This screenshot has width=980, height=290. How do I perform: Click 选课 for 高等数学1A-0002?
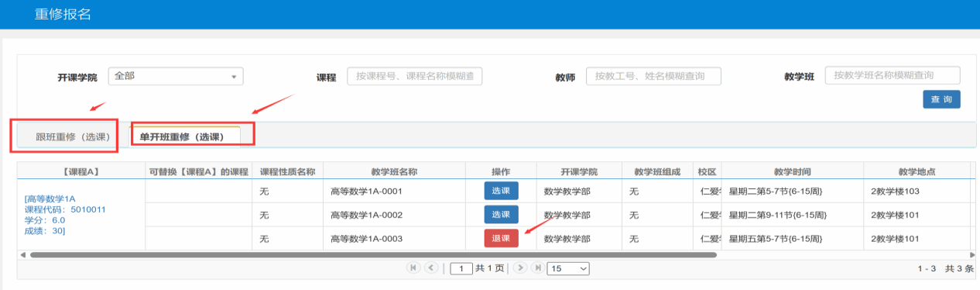501,214
